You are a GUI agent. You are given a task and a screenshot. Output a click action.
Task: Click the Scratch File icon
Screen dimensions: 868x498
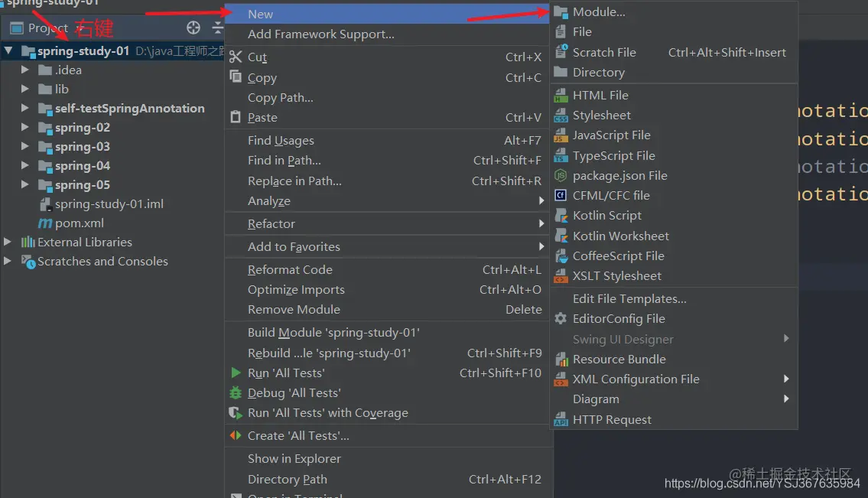coord(561,51)
